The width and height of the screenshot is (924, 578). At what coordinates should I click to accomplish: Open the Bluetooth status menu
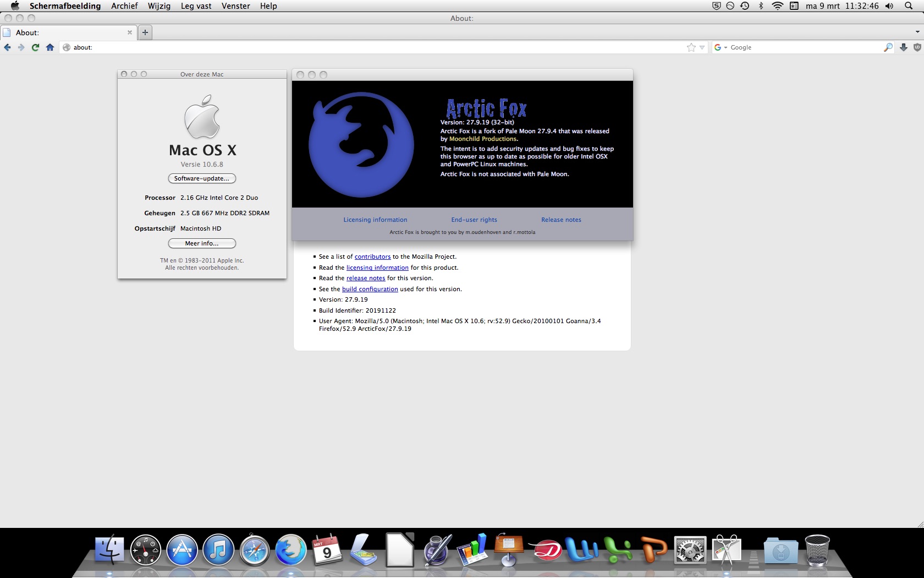pos(761,6)
